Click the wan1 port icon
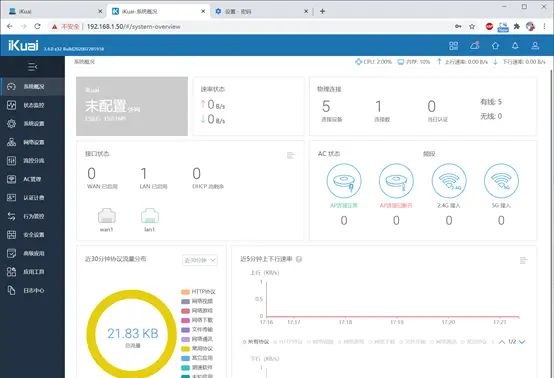 tap(107, 216)
